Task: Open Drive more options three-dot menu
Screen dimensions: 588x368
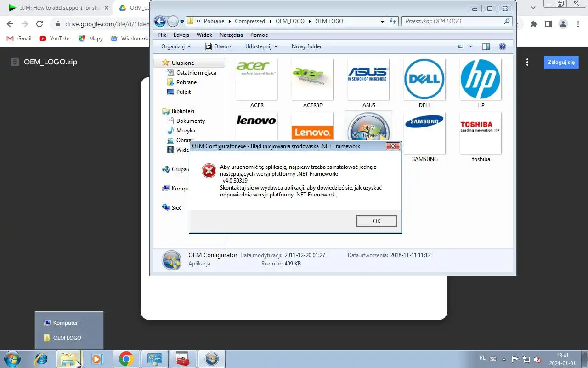Action: pyautogui.click(x=527, y=62)
